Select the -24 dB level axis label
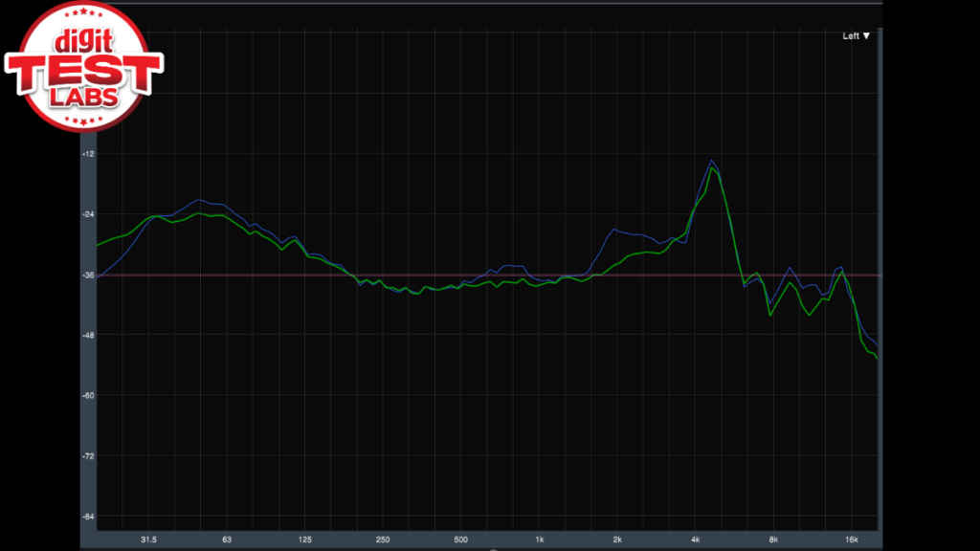Image resolution: width=980 pixels, height=551 pixels. point(89,214)
